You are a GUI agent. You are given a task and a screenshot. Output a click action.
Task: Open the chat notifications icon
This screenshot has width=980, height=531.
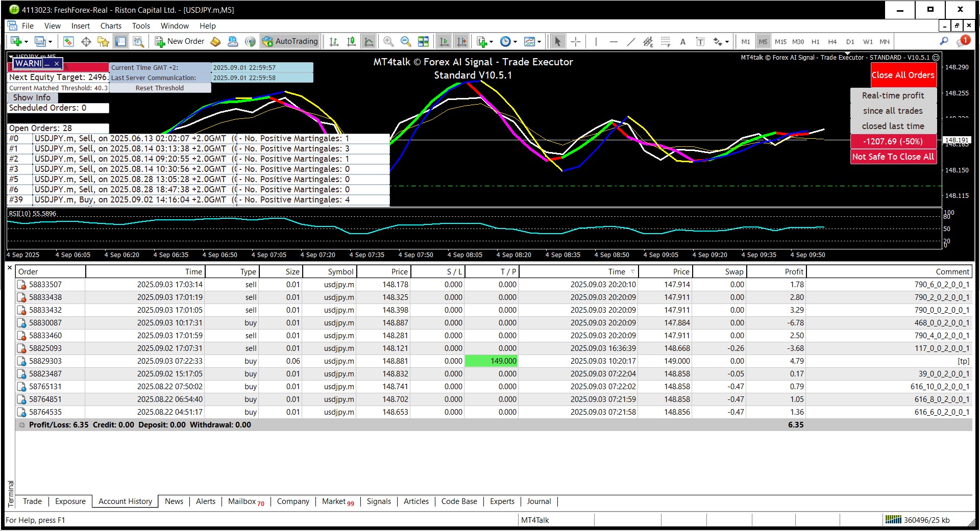click(x=963, y=41)
